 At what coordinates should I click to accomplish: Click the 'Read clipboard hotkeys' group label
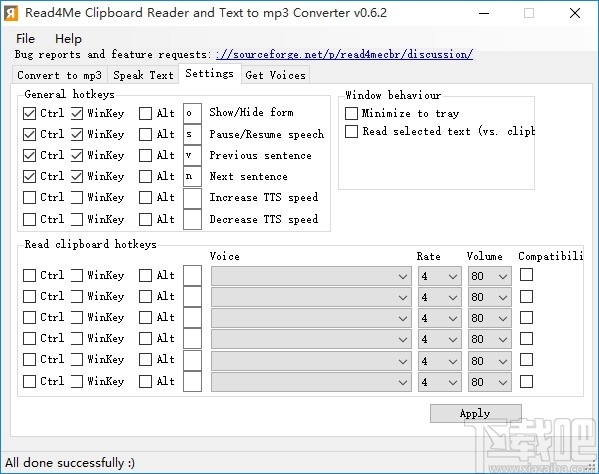click(91, 244)
